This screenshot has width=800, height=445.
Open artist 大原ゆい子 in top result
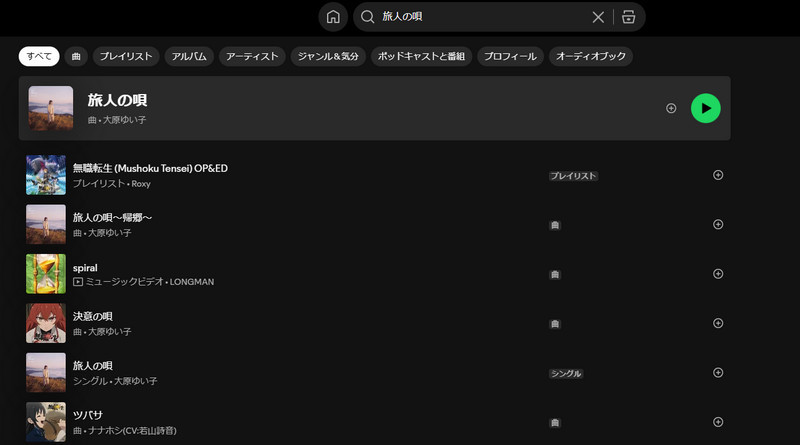click(124, 120)
